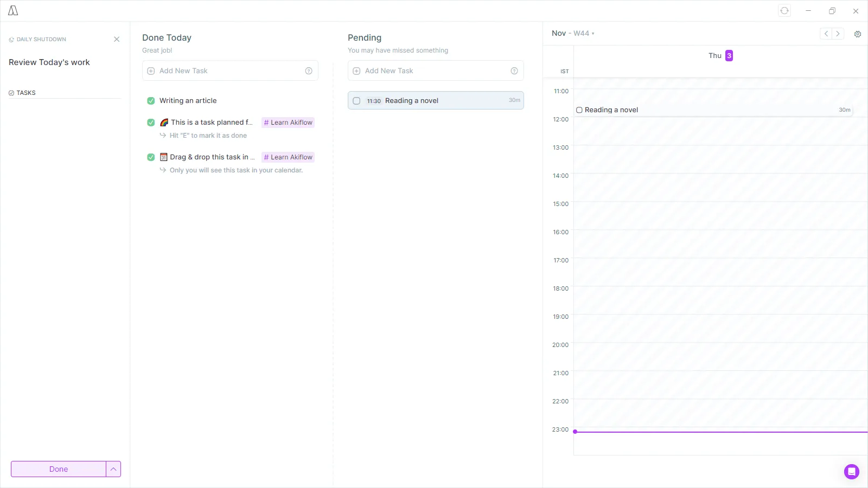The width and height of the screenshot is (868, 488).
Task: Click the Done button
Action: tap(59, 469)
